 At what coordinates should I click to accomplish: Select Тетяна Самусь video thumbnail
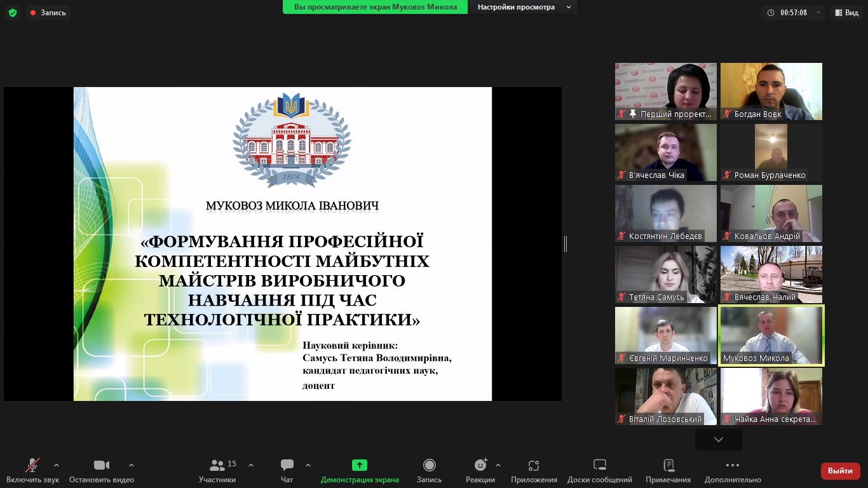[665, 274]
